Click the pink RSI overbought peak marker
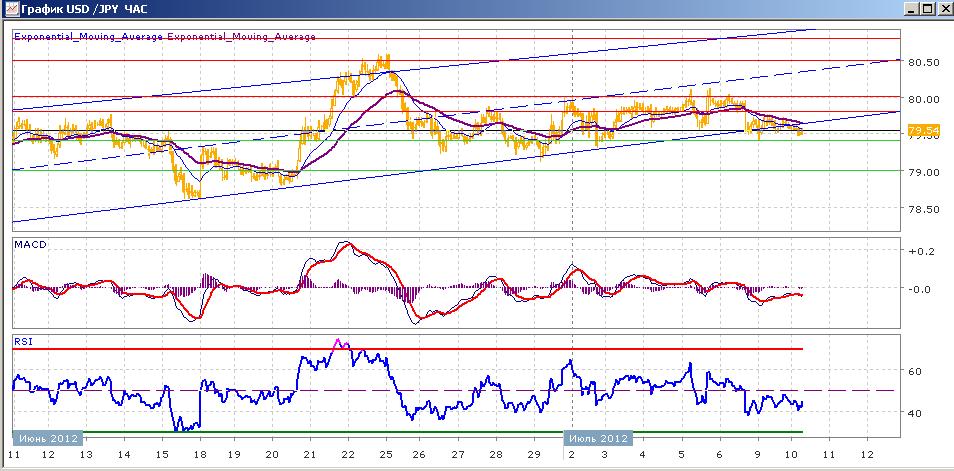Screen dimensions: 954x471 pos(341,343)
